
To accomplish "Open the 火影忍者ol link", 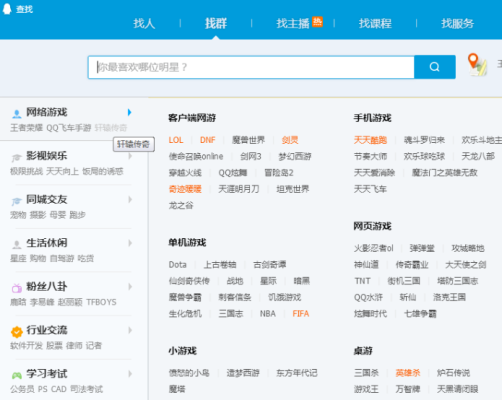I will click(374, 248).
